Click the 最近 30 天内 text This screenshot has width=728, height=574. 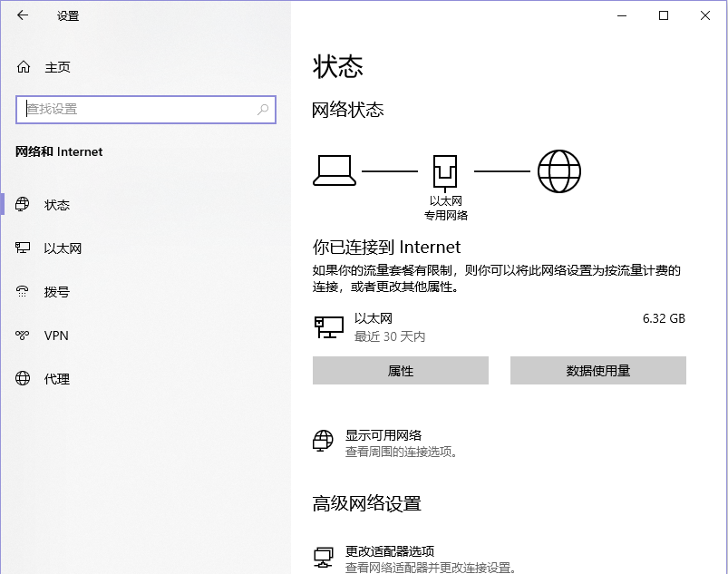point(390,336)
